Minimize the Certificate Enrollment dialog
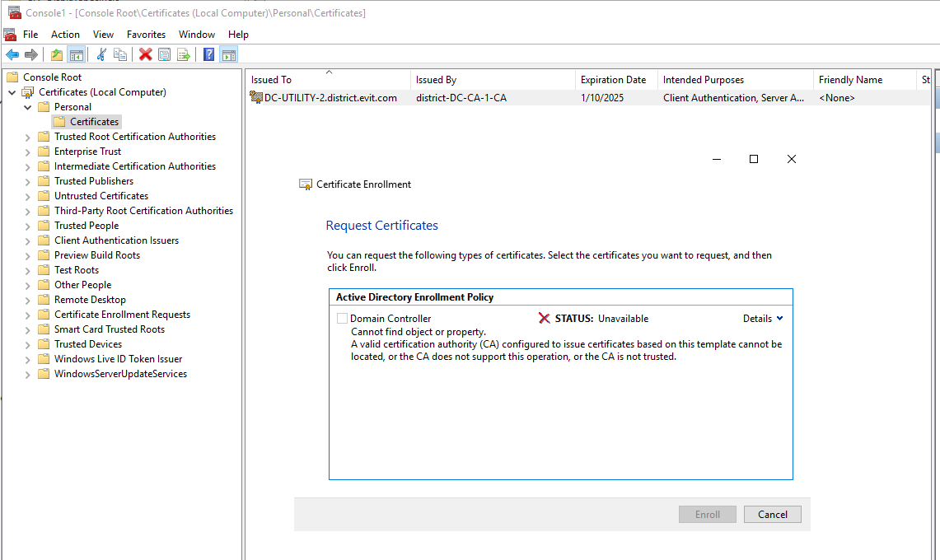940x560 pixels. pos(717,159)
